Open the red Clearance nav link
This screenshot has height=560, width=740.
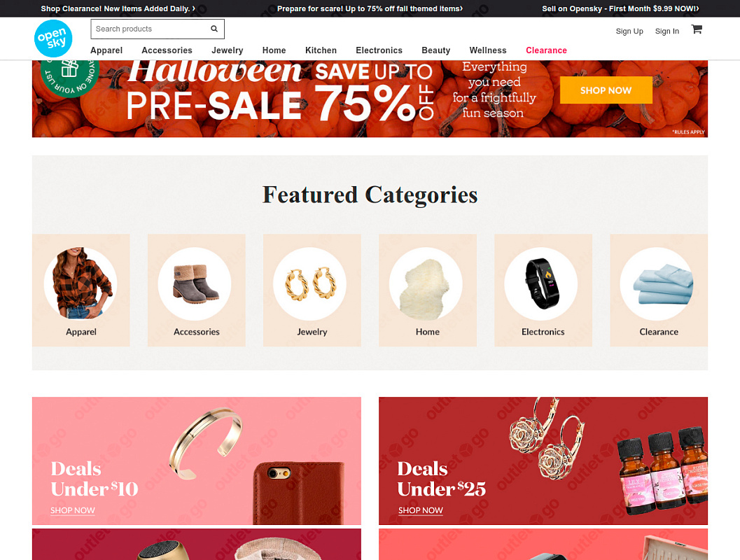coord(547,50)
